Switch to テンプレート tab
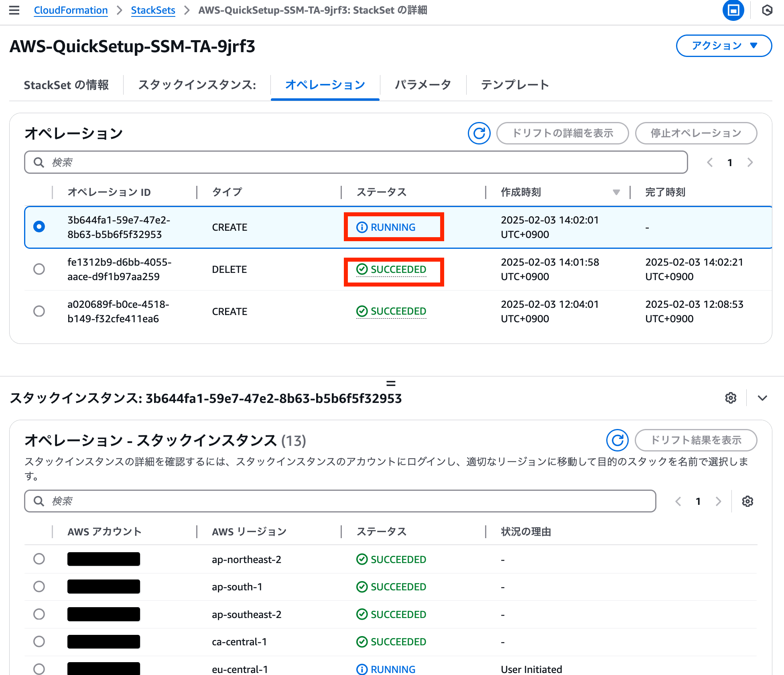 point(515,85)
